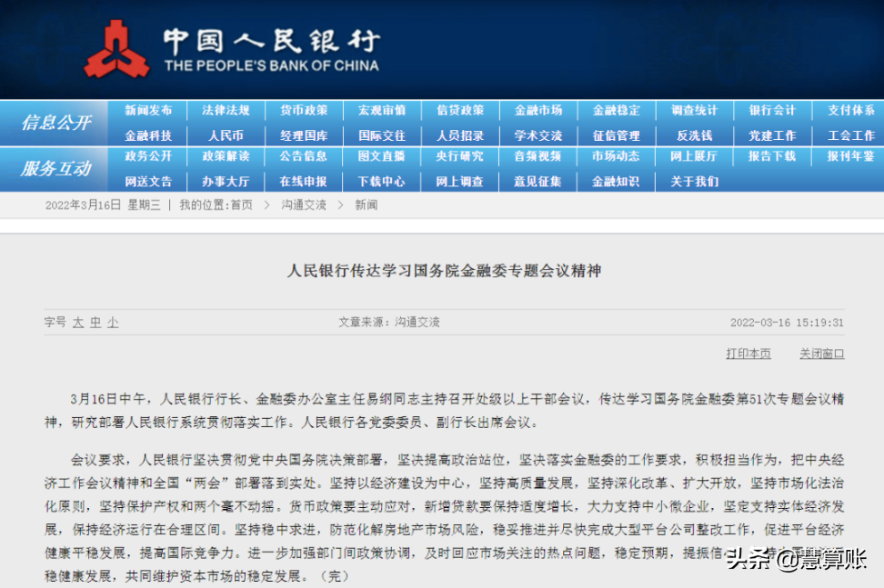Open the 人民币 navigation link

[x=226, y=135]
